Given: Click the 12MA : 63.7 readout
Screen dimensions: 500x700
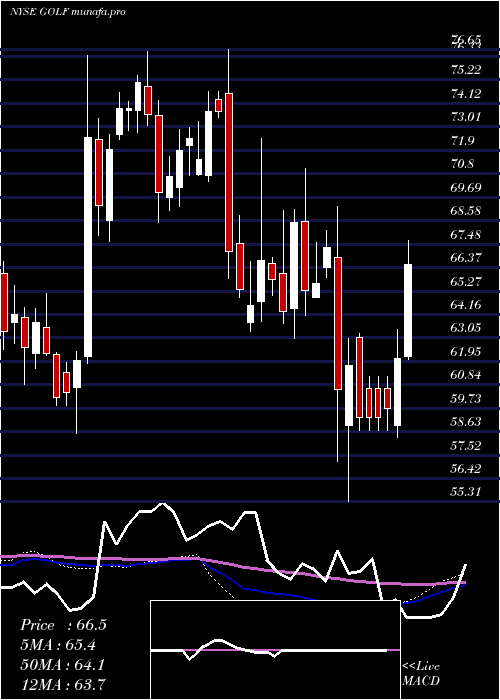Looking at the screenshot, I should pyautogui.click(x=63, y=684).
